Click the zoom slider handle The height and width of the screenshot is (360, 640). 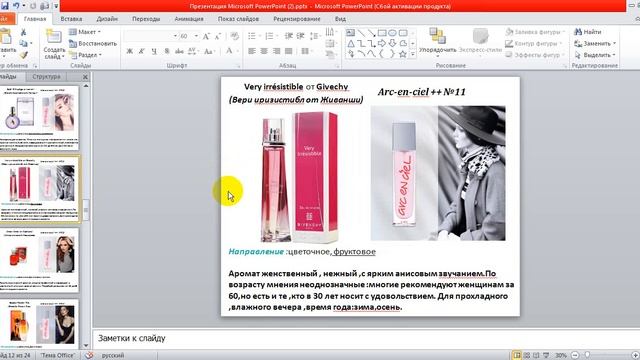587,355
